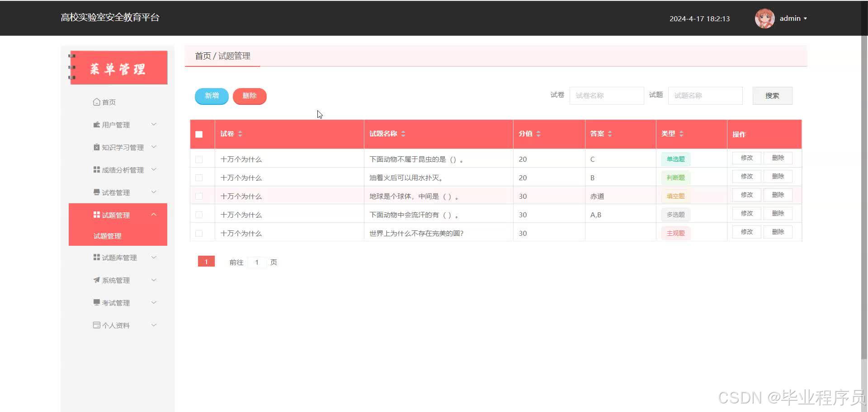Check the row for 地球是个球体
The width and height of the screenshot is (868, 412).
pyautogui.click(x=199, y=197)
